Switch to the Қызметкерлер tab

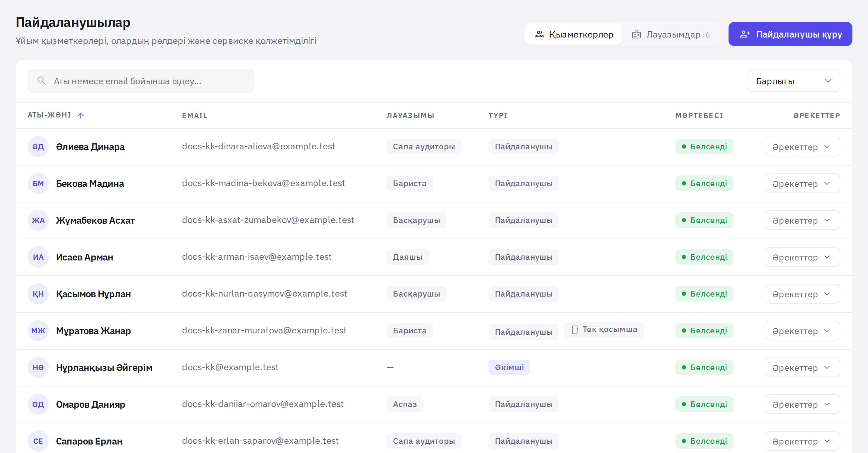click(x=574, y=34)
